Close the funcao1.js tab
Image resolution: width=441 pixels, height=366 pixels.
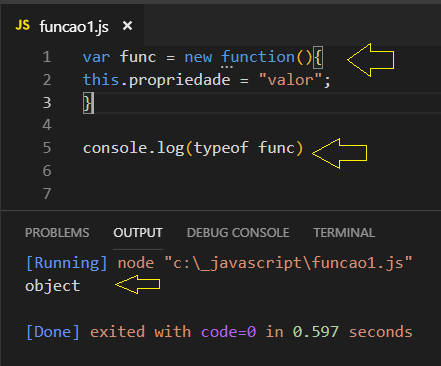point(127,26)
